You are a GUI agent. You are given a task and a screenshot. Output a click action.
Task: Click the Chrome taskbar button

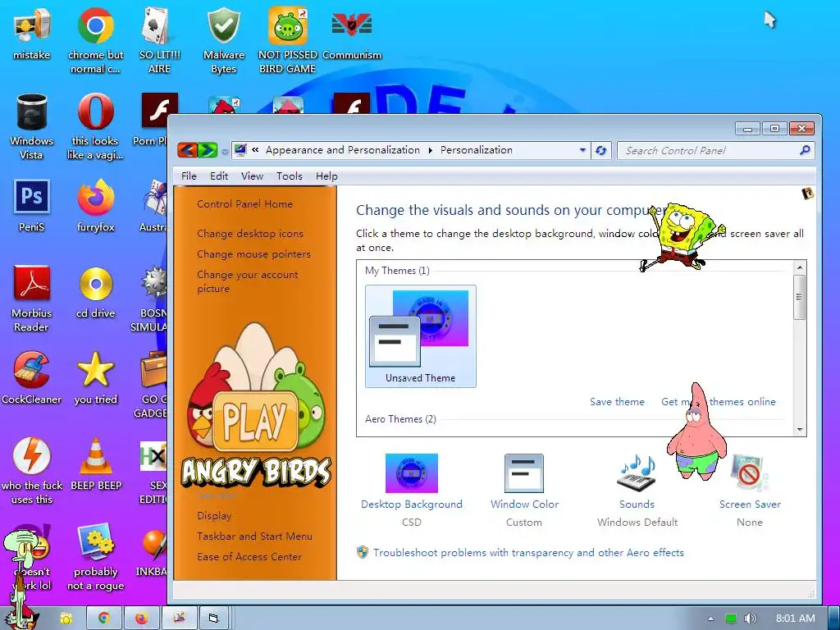click(104, 619)
